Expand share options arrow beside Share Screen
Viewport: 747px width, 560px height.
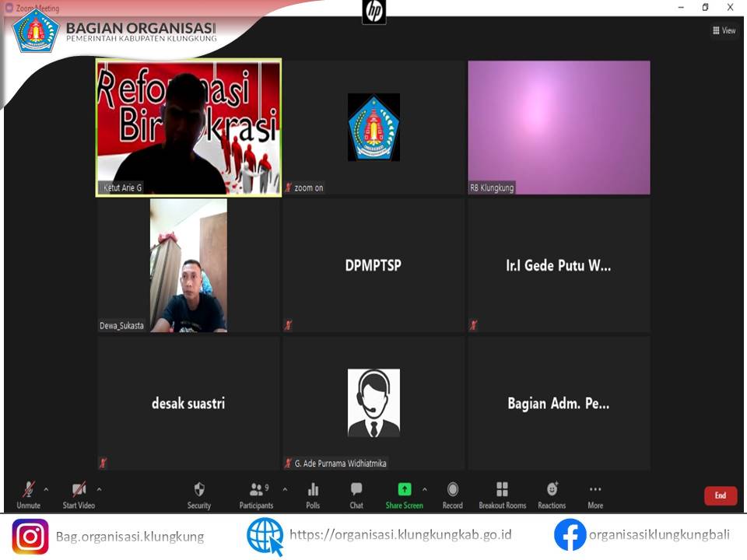pyautogui.click(x=425, y=489)
